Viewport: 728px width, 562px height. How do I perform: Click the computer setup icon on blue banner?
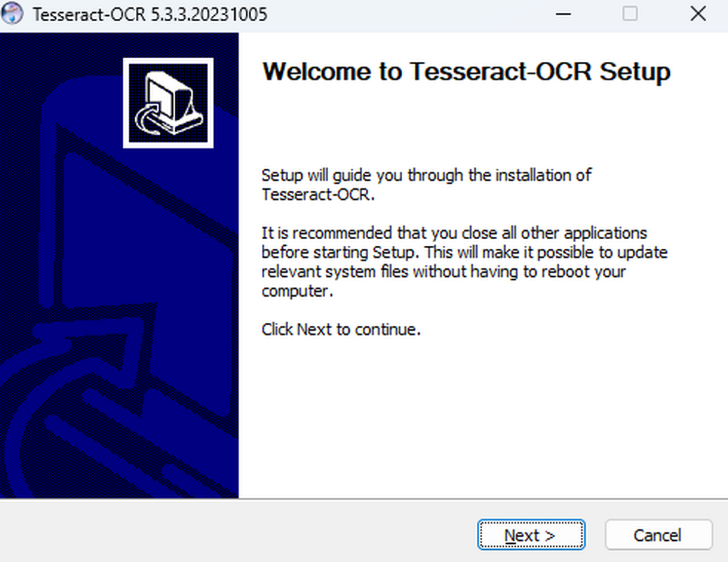click(168, 103)
